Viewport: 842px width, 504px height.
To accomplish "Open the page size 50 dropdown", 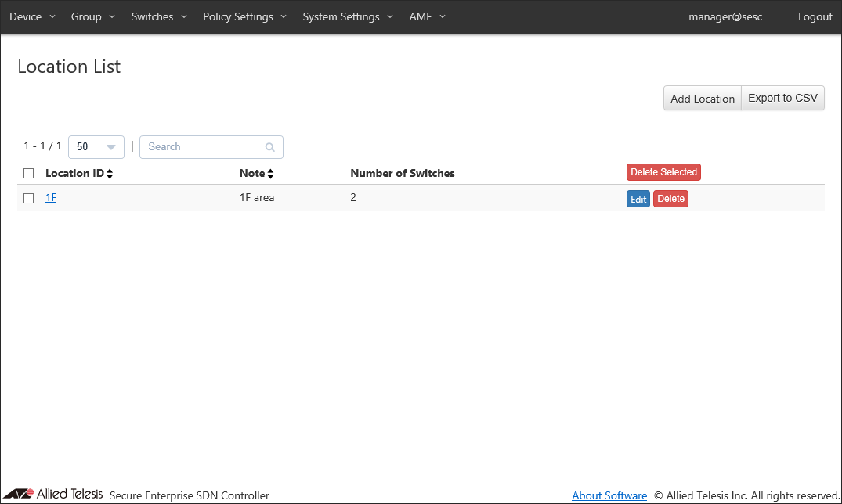I will point(96,147).
